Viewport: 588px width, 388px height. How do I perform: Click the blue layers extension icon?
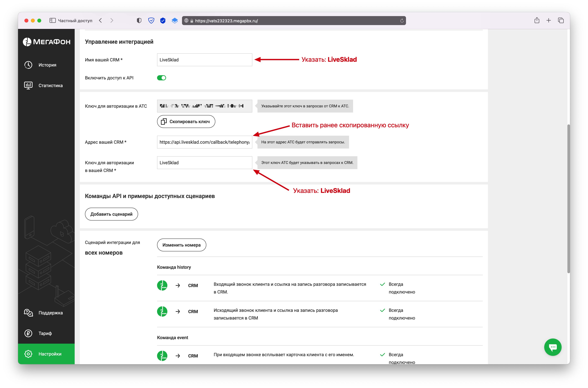pos(175,21)
